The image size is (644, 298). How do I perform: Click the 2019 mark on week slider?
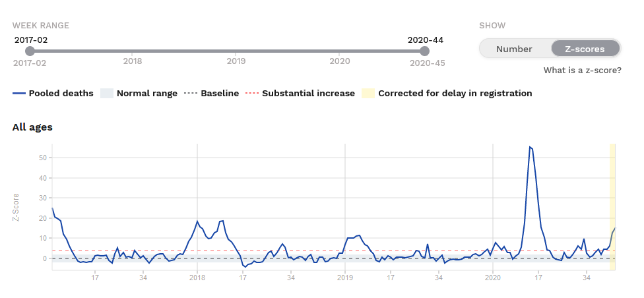pos(236,61)
